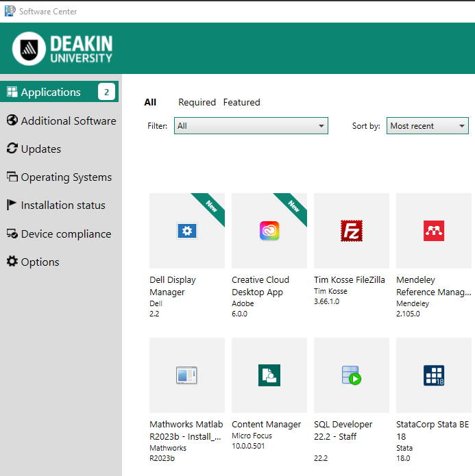The height and width of the screenshot is (476, 475).
Task: Click the Mendeley Reference Manag... title
Action: pyautogui.click(x=434, y=286)
